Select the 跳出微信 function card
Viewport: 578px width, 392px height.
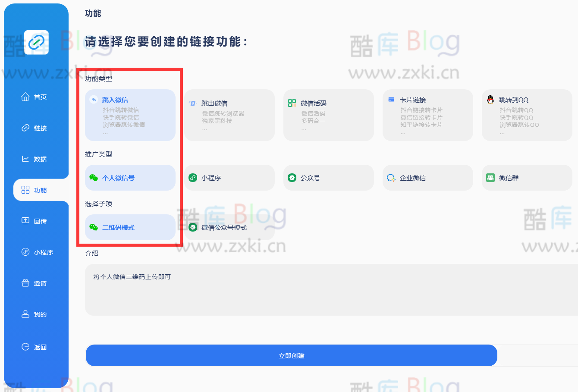click(229, 115)
